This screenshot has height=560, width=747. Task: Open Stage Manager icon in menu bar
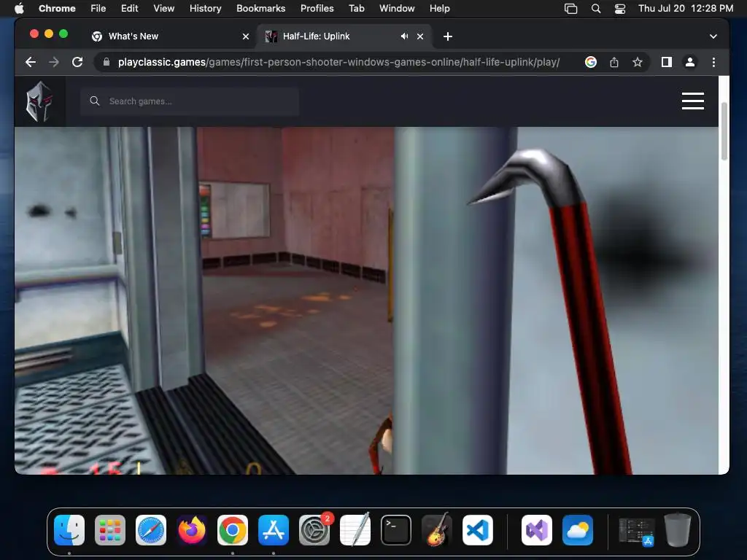[x=570, y=8]
